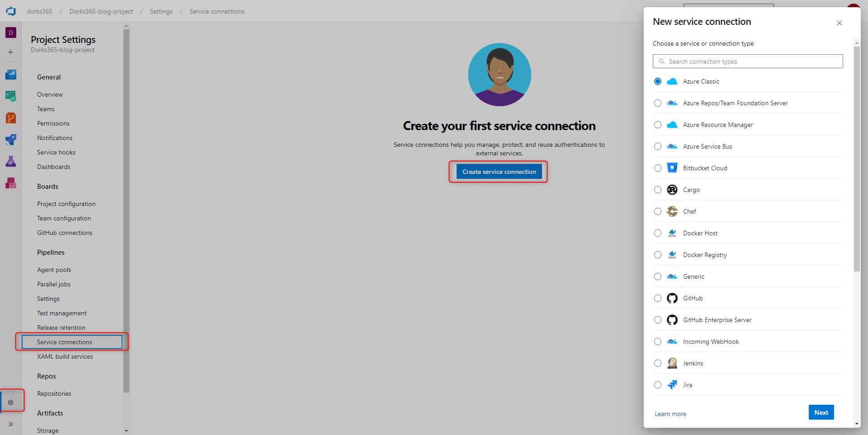Click panel scrollbar down arrow
This screenshot has height=435, width=868.
(857, 424)
